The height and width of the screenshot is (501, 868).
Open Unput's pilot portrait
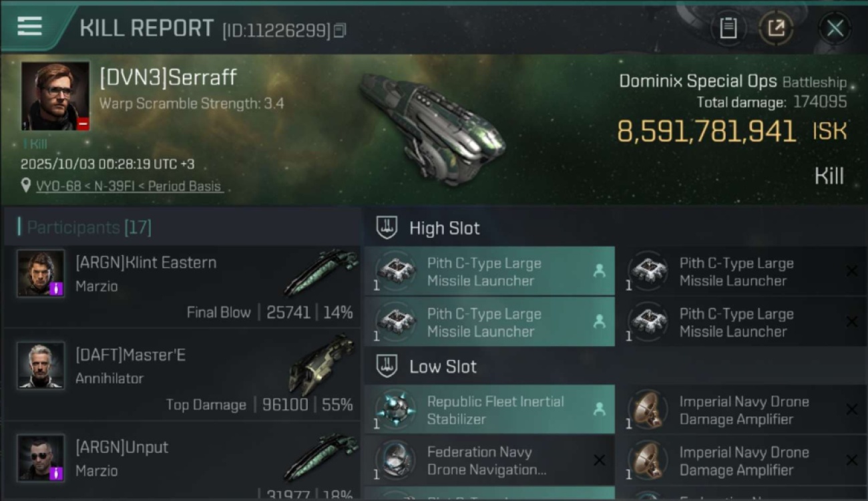point(41,458)
